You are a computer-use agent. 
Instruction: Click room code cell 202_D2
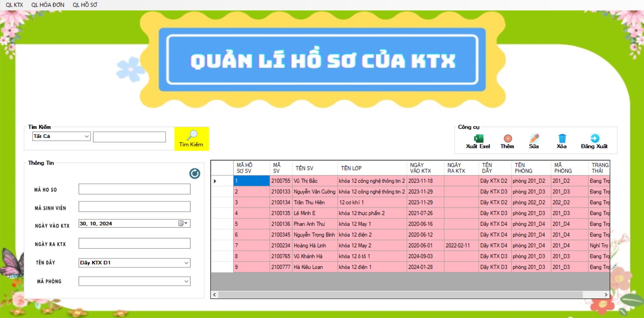pos(570,202)
